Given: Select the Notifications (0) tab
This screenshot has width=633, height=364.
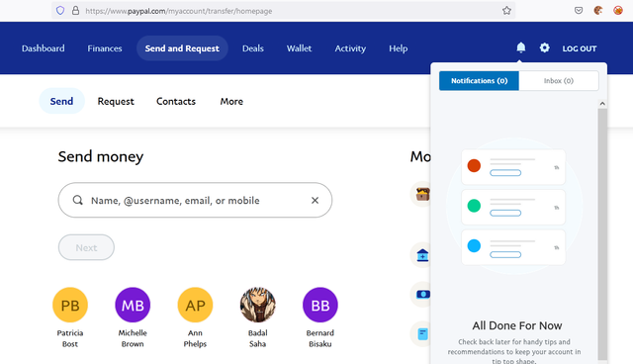Looking at the screenshot, I should click(x=479, y=81).
